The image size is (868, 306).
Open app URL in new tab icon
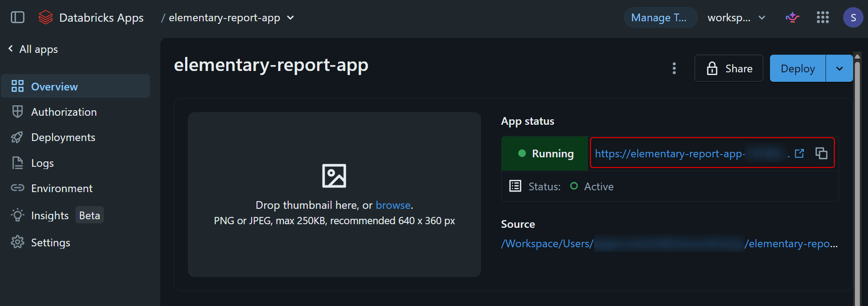click(x=799, y=153)
